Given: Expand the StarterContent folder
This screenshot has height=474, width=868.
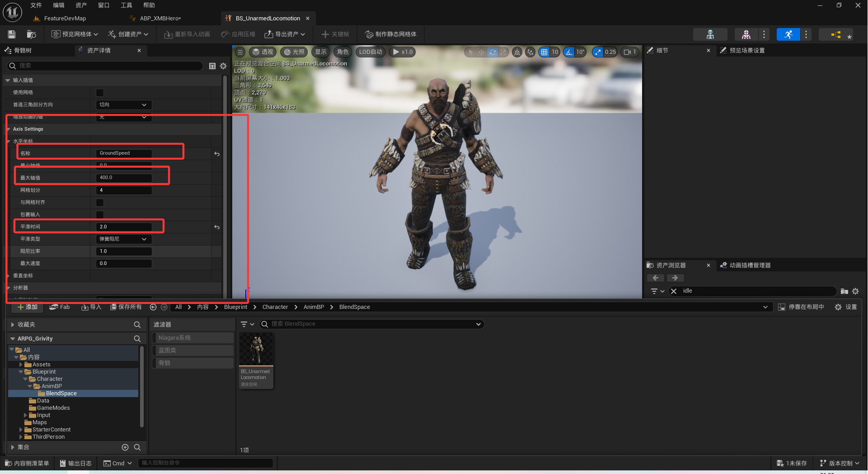Looking at the screenshot, I should [21, 430].
